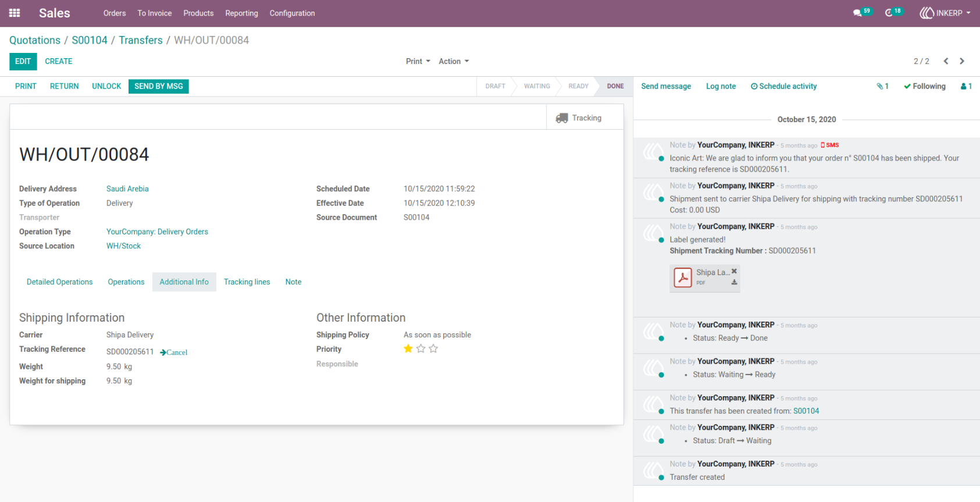Set priority to second star
The height and width of the screenshot is (502, 980).
(420, 349)
